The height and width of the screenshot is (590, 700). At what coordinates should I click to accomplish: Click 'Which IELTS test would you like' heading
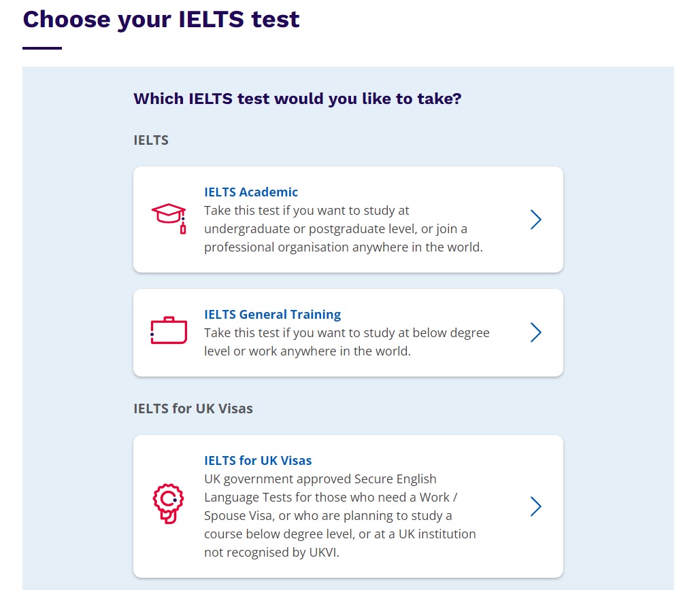click(x=297, y=99)
